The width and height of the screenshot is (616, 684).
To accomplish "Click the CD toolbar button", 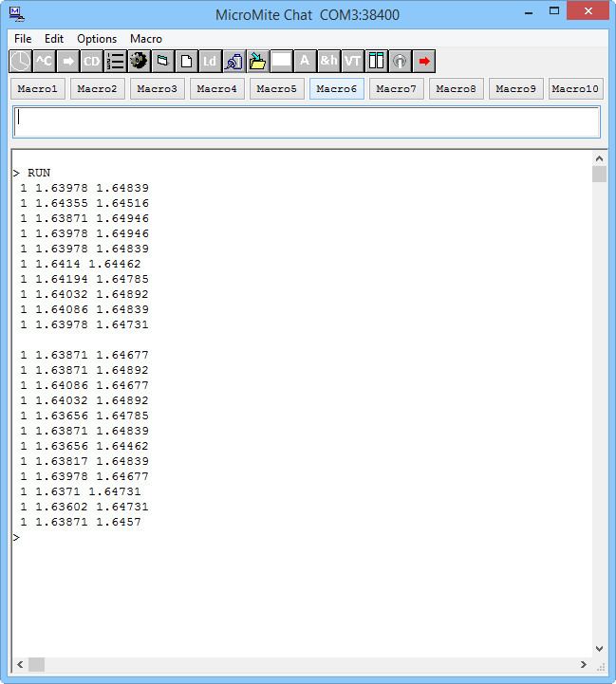I will (91, 61).
